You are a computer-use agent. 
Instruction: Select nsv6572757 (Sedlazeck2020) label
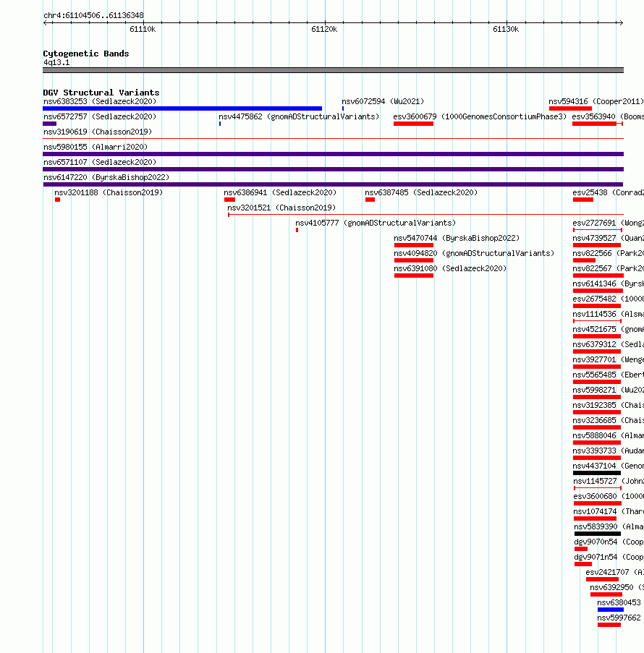(100, 116)
